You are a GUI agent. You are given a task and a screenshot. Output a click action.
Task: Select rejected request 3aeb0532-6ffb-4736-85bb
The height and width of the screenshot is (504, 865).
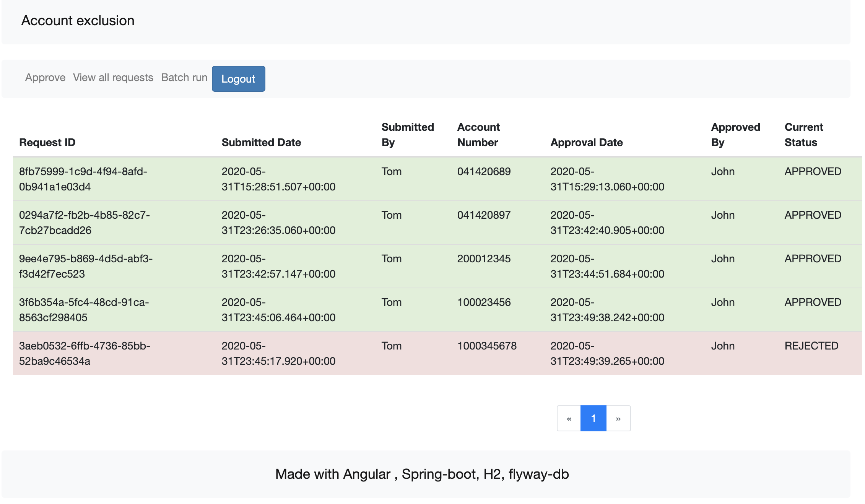coord(84,353)
